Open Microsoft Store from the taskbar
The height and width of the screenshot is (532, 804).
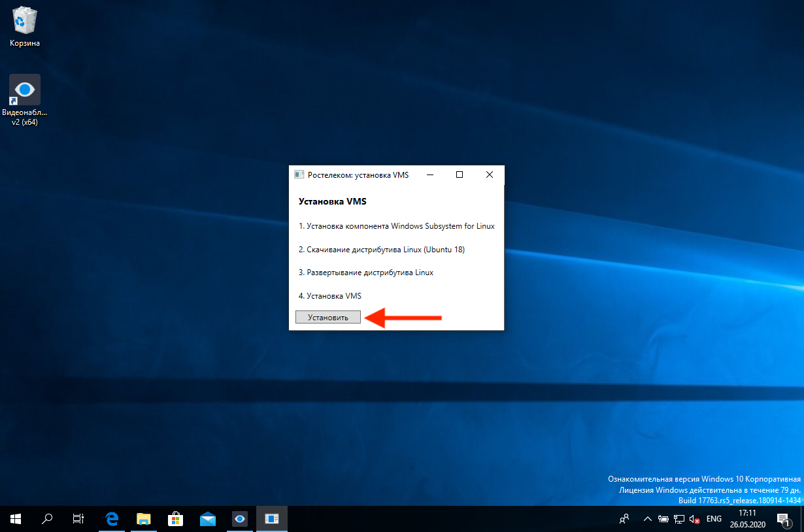pos(175,519)
